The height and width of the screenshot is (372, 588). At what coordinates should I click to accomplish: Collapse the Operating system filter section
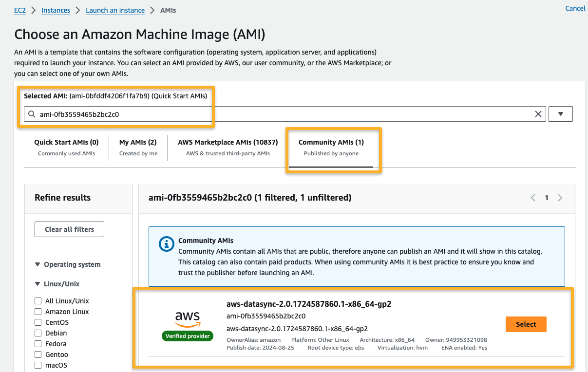(x=38, y=264)
